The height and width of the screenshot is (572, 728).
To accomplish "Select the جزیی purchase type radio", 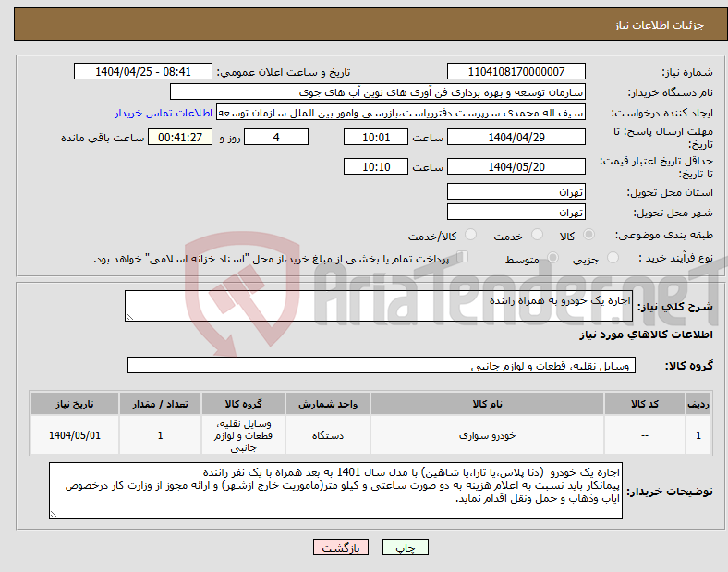I will click(613, 257).
